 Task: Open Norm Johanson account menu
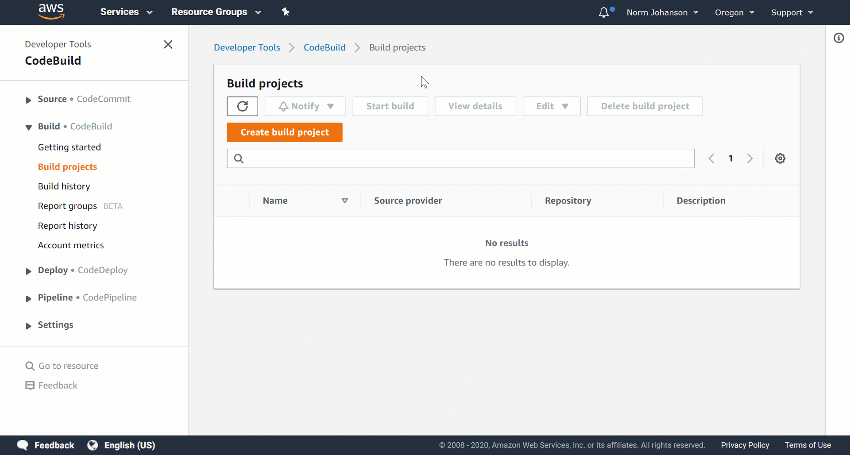(x=662, y=12)
